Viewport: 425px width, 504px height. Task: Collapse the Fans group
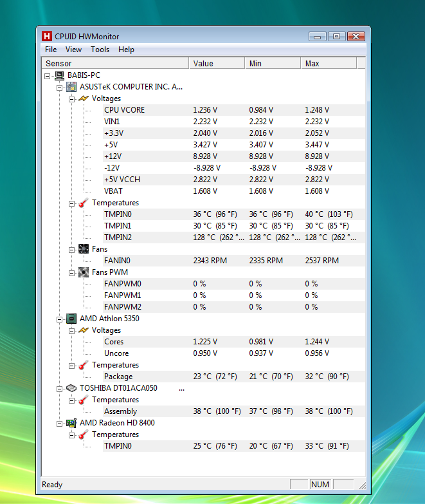(x=71, y=250)
